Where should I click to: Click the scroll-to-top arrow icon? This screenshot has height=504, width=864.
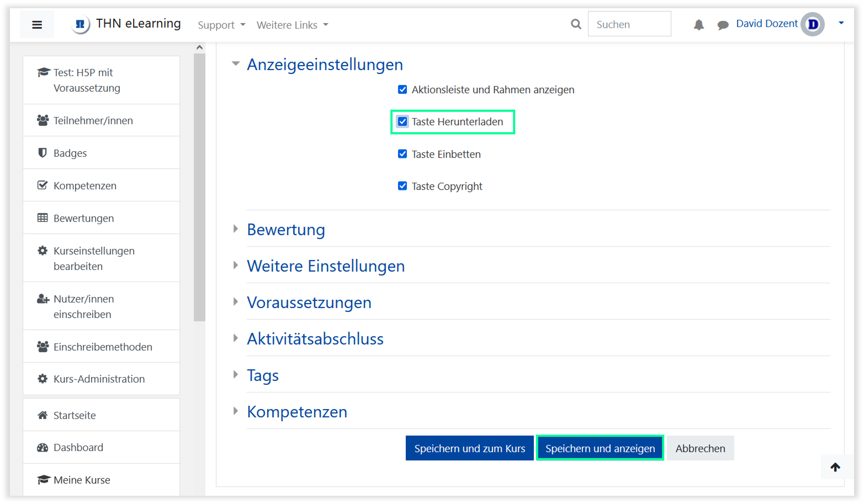tap(835, 467)
